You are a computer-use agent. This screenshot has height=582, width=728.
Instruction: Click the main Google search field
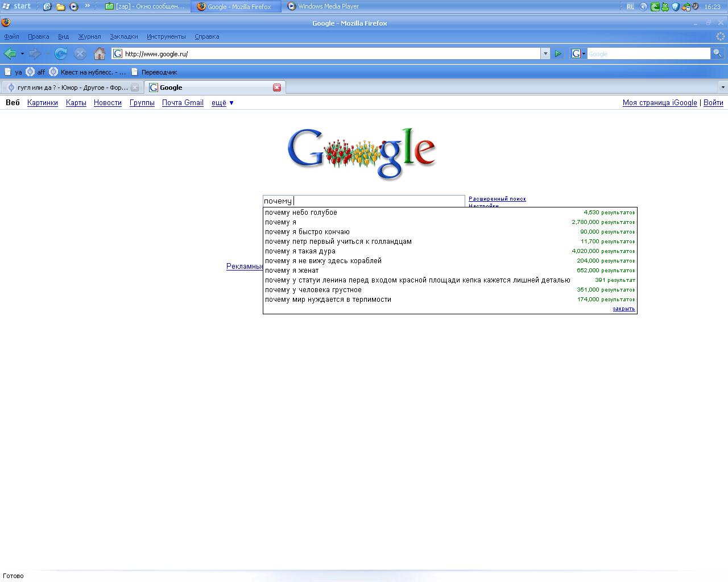pos(364,201)
